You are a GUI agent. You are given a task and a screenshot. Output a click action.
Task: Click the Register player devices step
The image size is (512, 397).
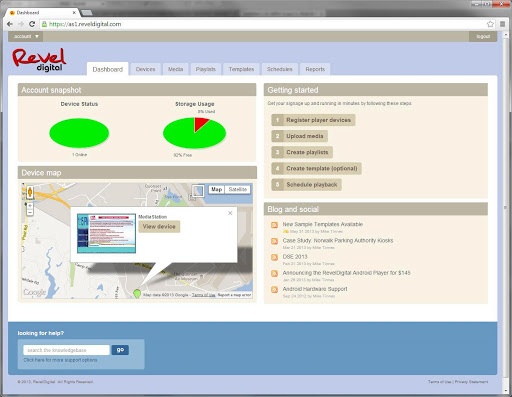pos(313,120)
